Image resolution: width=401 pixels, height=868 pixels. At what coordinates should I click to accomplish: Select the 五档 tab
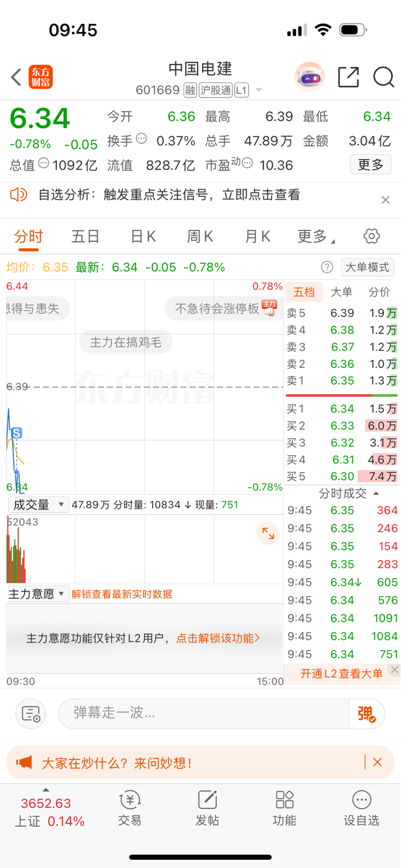[x=304, y=292]
